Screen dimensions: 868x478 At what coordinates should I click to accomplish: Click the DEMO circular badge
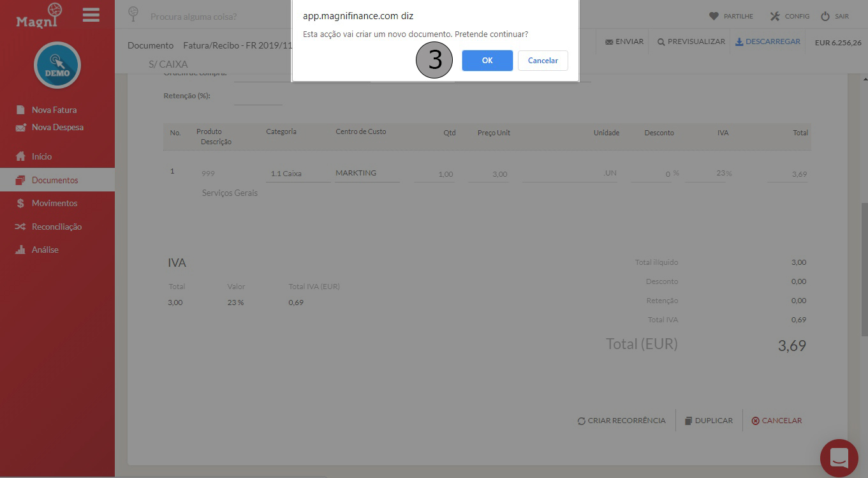[x=57, y=64]
